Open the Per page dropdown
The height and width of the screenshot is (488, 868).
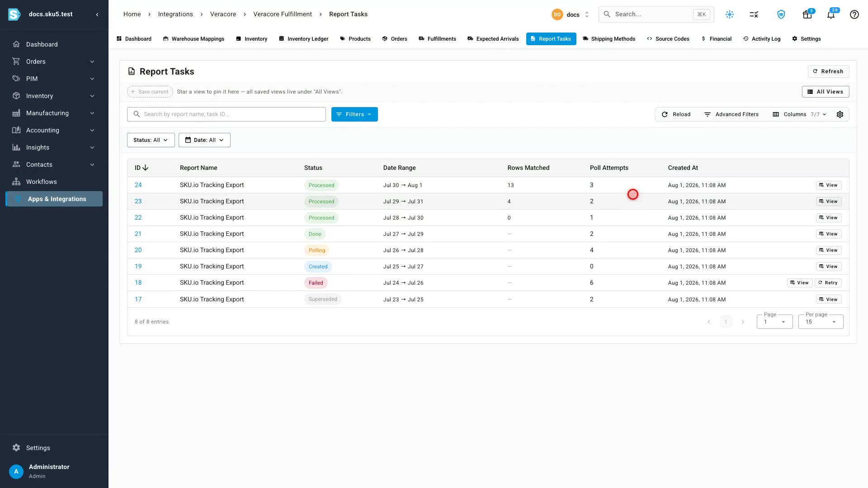(821, 322)
